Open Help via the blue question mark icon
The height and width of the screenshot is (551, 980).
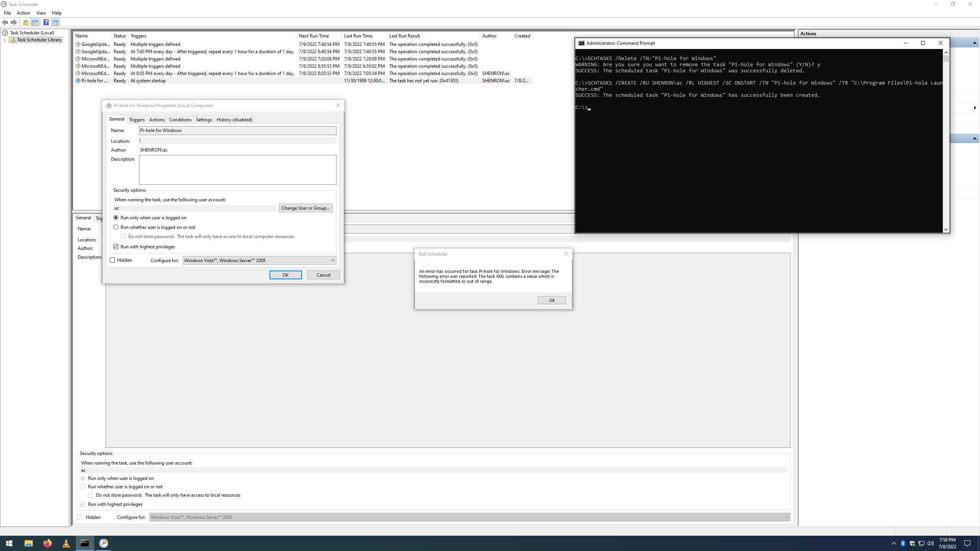tap(46, 22)
